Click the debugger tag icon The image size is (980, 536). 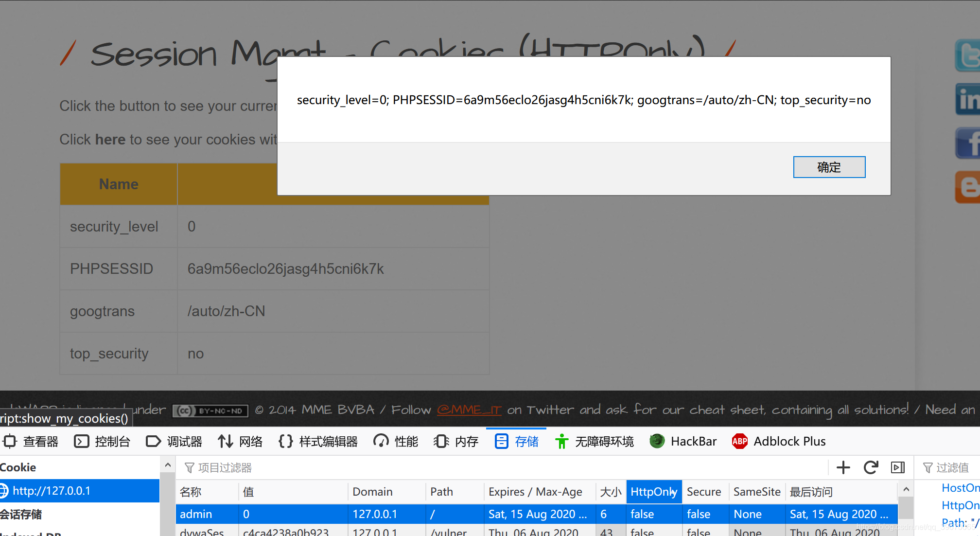[153, 441]
